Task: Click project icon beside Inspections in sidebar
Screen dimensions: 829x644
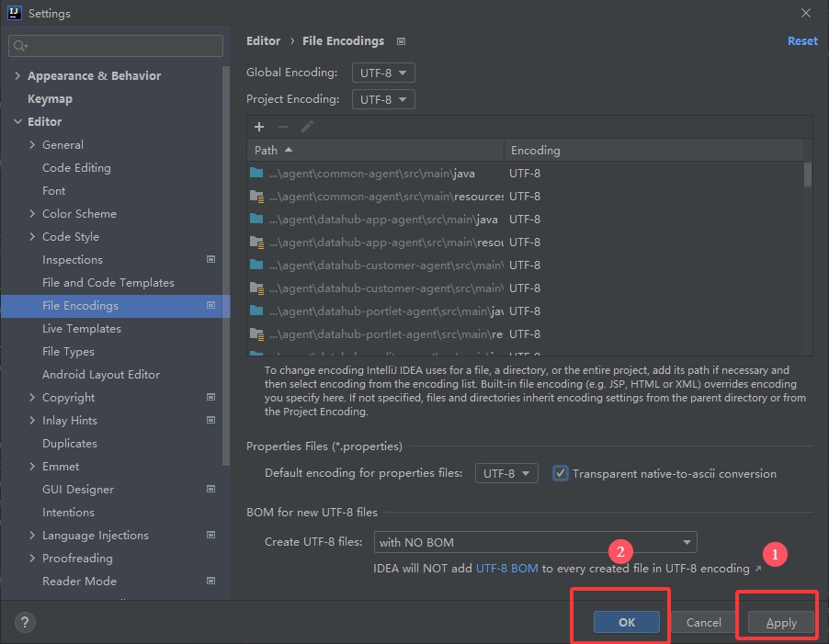Action: coord(211,259)
